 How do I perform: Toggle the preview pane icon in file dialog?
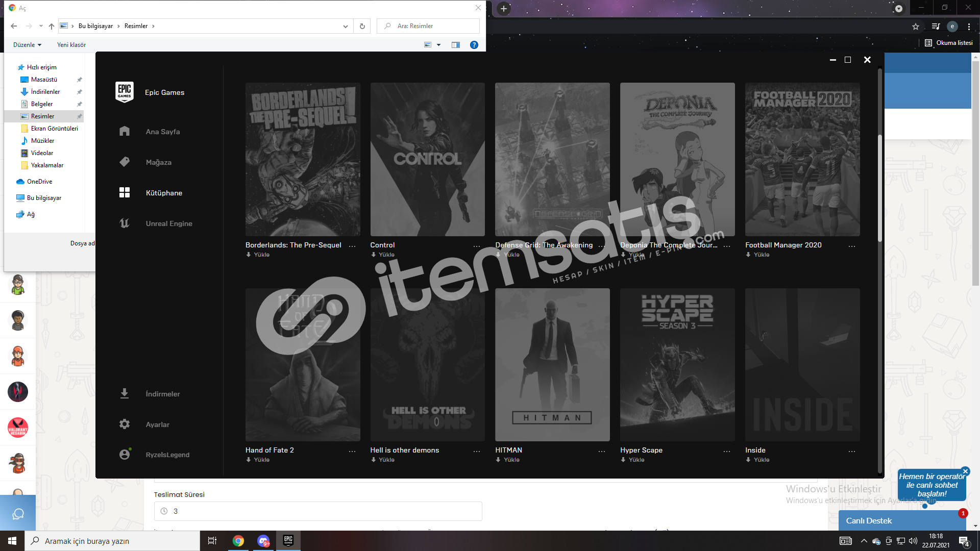click(x=456, y=45)
